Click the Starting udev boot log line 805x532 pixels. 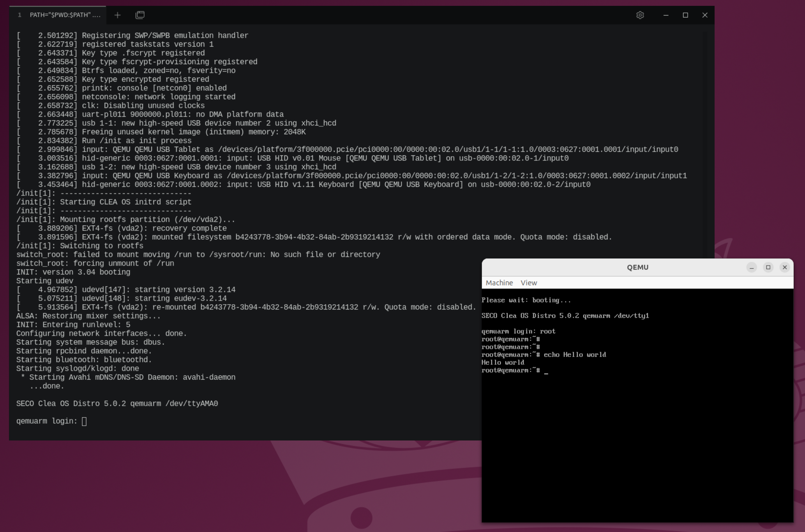pos(44,280)
